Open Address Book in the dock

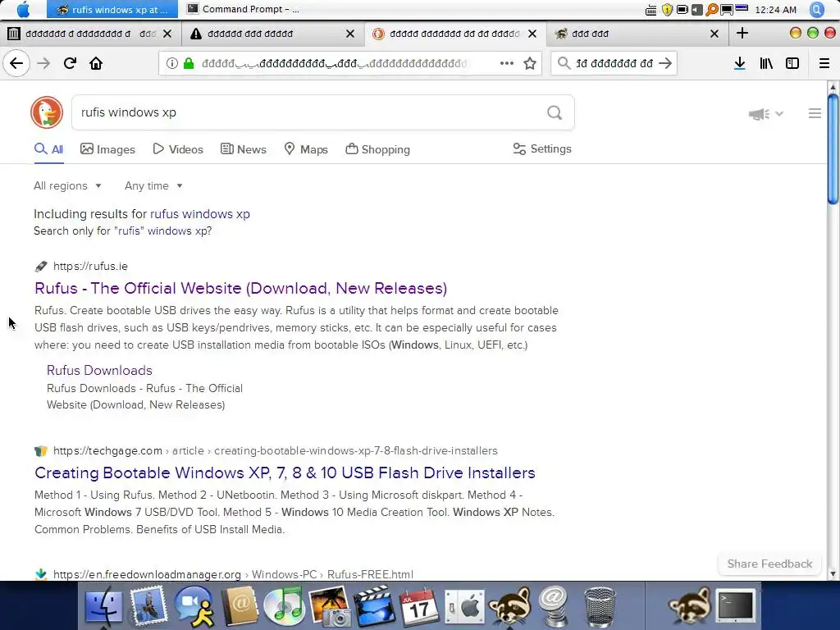tap(240, 606)
